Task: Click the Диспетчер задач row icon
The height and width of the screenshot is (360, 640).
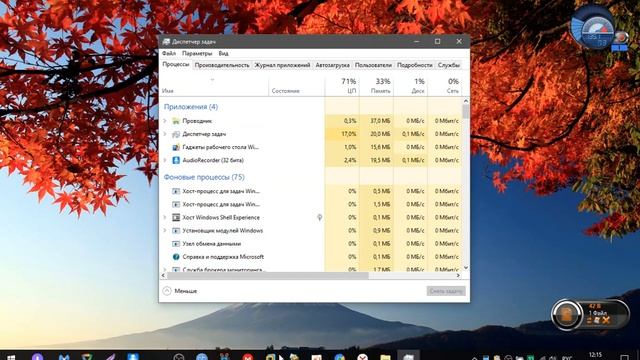Action: click(x=176, y=134)
